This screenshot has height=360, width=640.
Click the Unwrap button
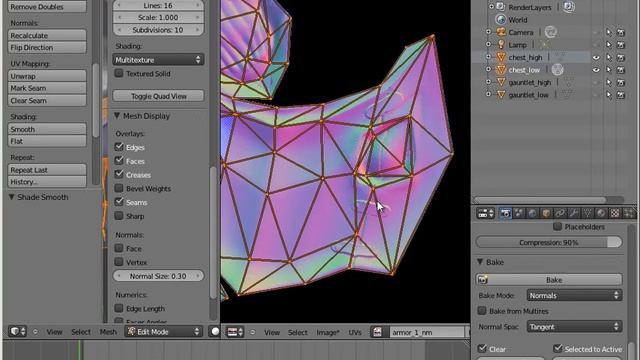pos(47,76)
